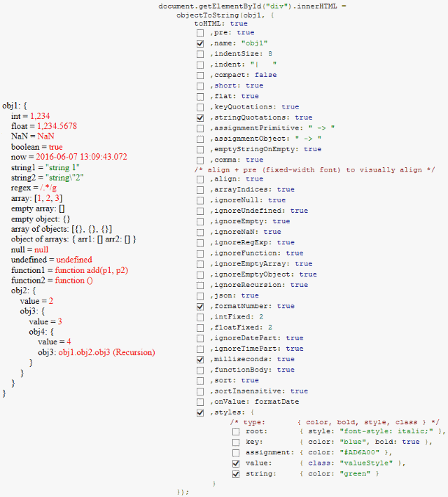Click the document.getElementById code line
The height and width of the screenshot is (497, 448).
pos(253,6)
